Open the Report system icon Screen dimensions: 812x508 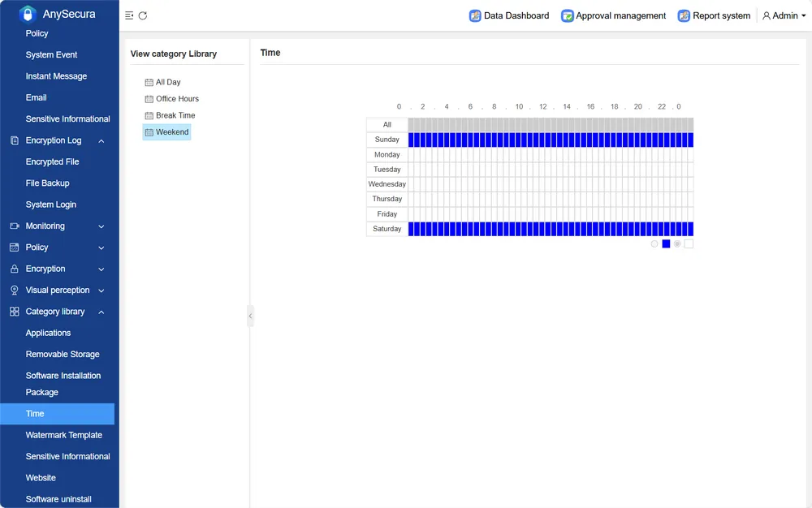[684, 15]
